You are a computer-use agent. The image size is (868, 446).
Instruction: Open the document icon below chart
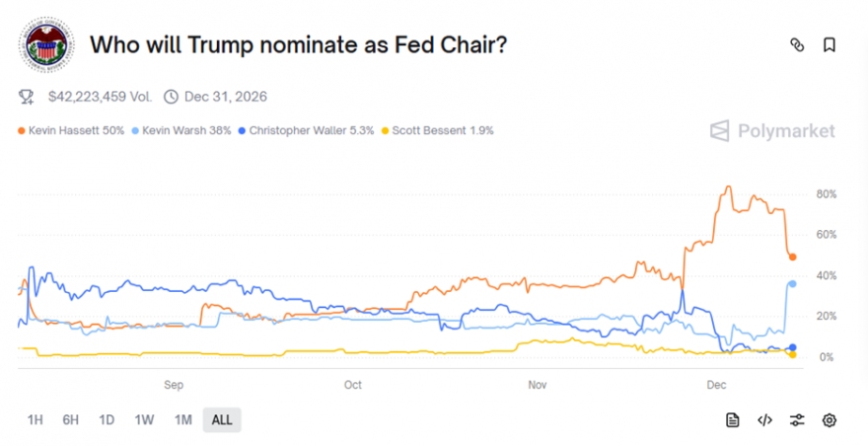click(732, 420)
